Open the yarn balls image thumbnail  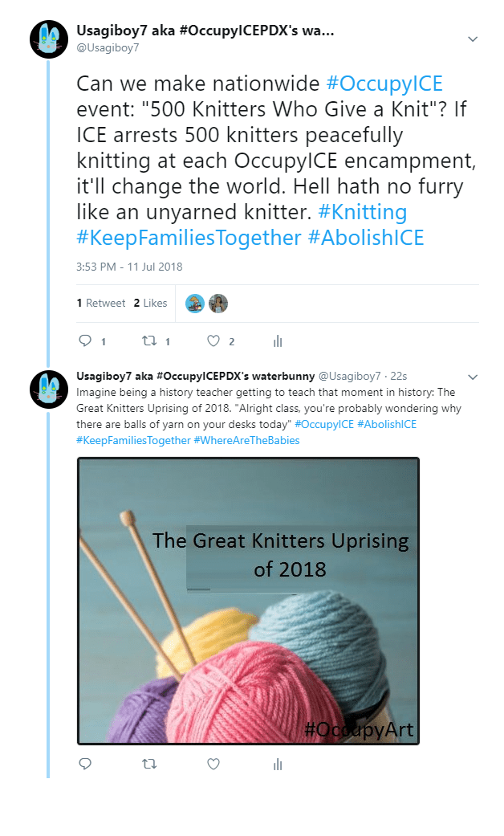click(x=248, y=601)
